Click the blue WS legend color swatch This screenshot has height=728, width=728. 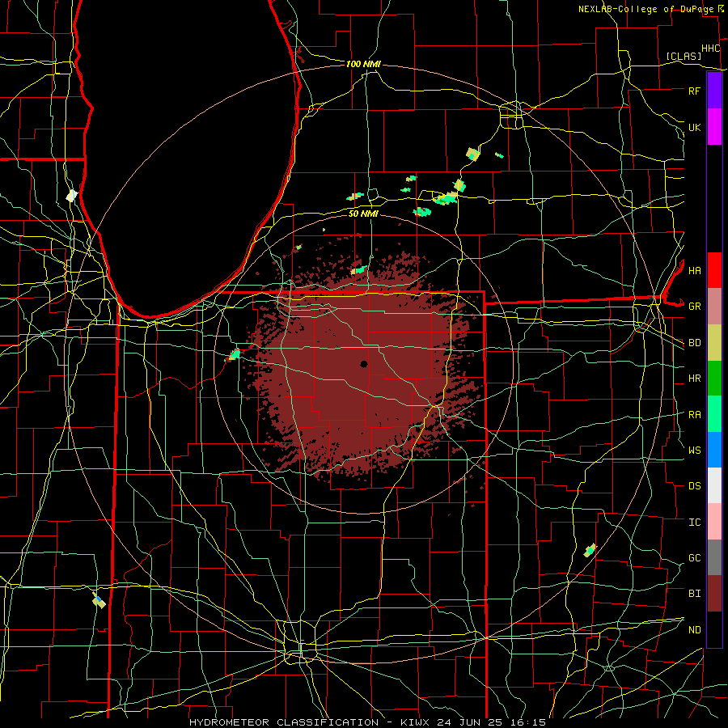pos(714,450)
